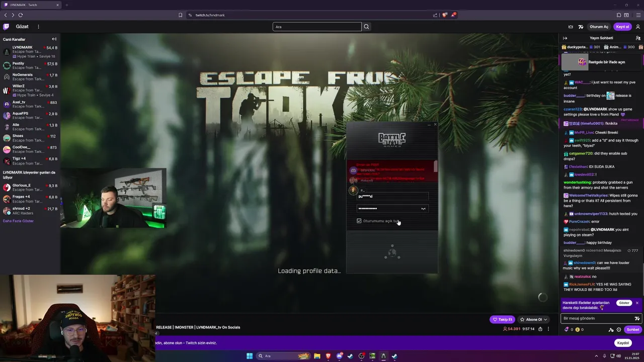Click the Windows taskbar Ara search box

pyautogui.click(x=284, y=356)
